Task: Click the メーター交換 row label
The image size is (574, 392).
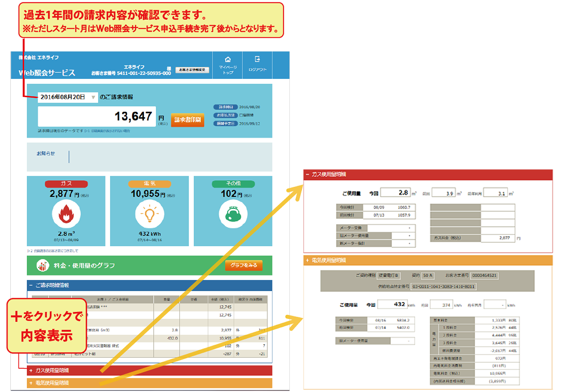Action: tap(352, 228)
